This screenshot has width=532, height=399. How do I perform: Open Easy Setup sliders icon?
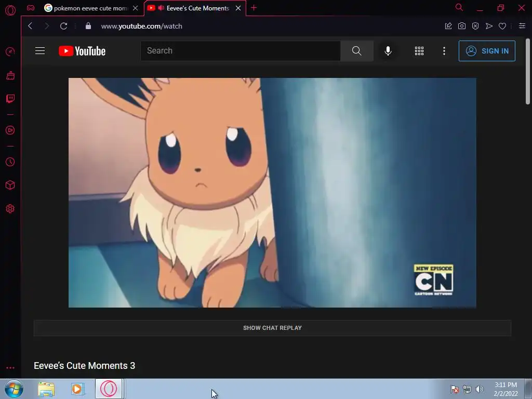click(x=522, y=26)
